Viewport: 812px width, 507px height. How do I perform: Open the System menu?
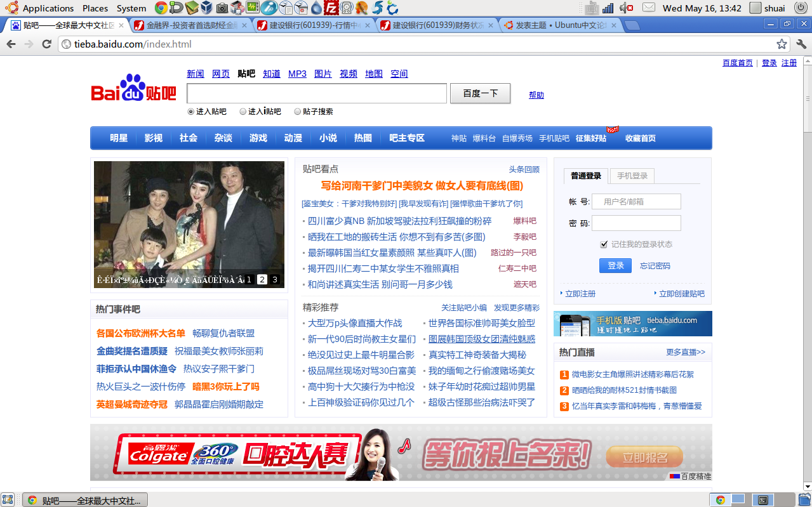131,8
